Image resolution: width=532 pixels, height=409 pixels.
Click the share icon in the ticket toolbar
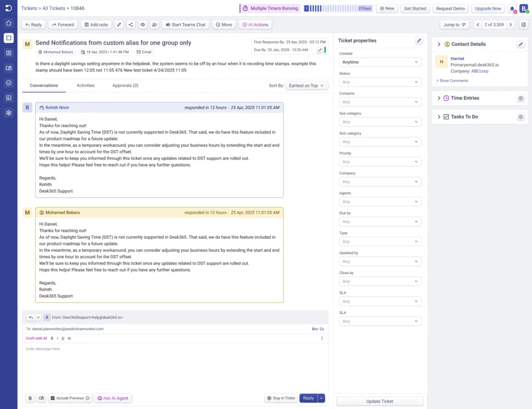130,24
